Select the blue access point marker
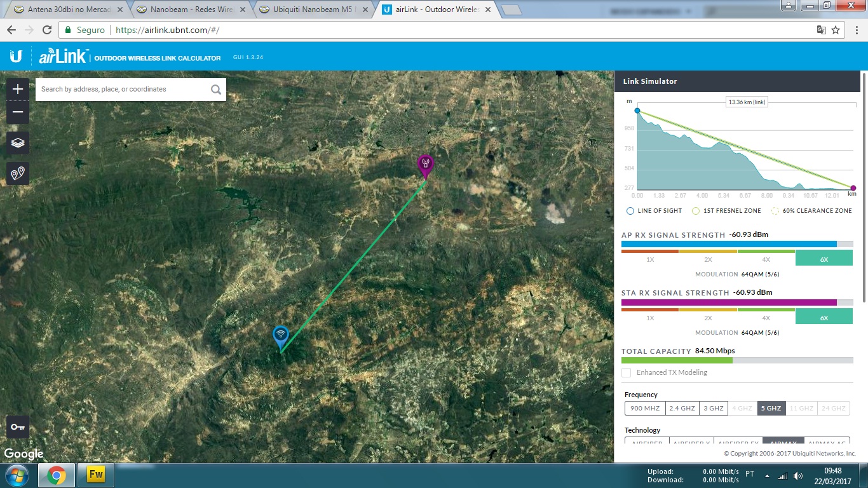 pyautogui.click(x=280, y=338)
